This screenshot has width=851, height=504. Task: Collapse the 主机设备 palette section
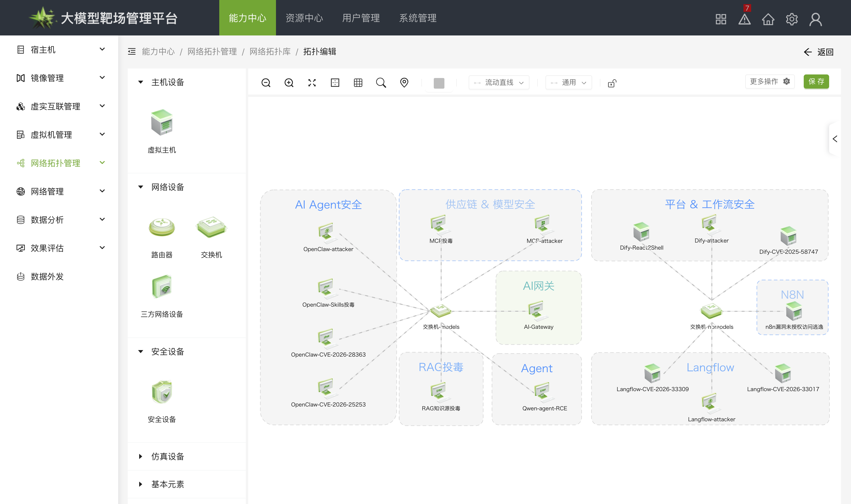(x=141, y=82)
